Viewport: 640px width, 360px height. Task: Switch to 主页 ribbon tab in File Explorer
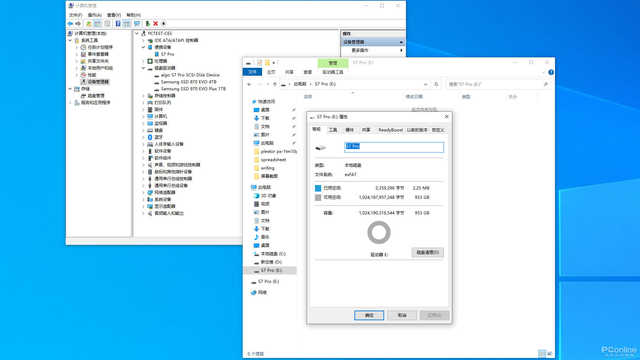[271, 72]
